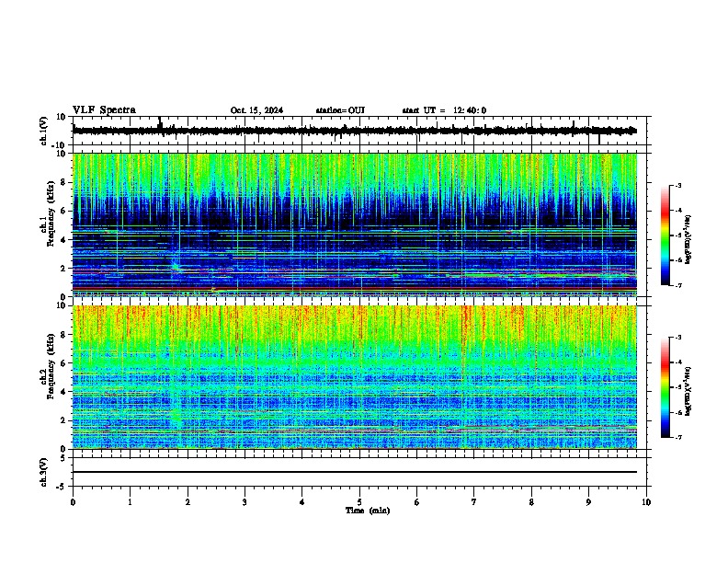Click the "4" kHz tick of ch.1 spectrogram

(64, 240)
